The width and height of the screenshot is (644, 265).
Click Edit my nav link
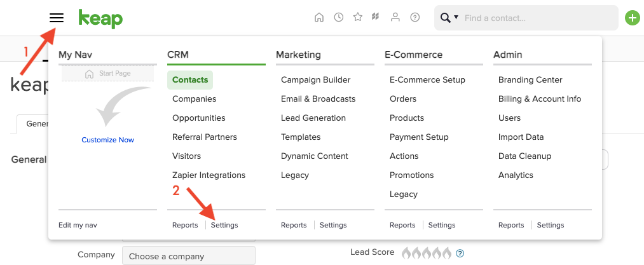78,225
